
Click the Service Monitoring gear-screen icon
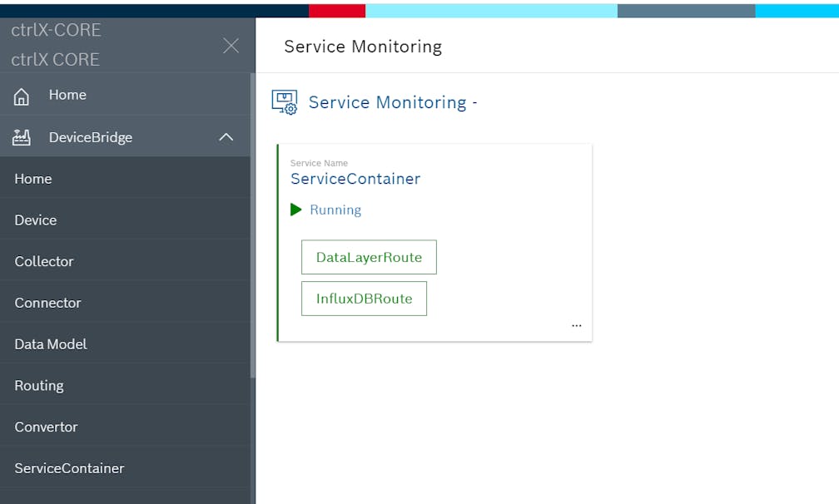click(285, 102)
